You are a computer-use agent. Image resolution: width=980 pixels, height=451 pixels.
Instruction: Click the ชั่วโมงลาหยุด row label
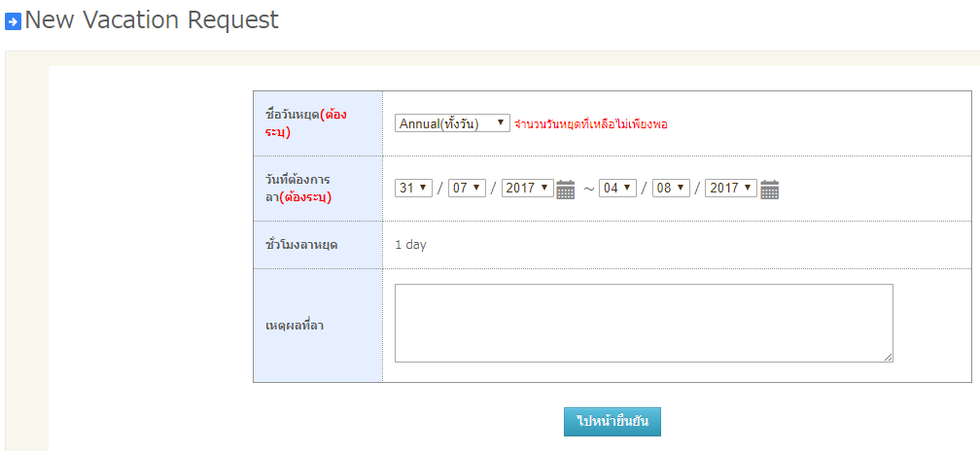pyautogui.click(x=301, y=245)
